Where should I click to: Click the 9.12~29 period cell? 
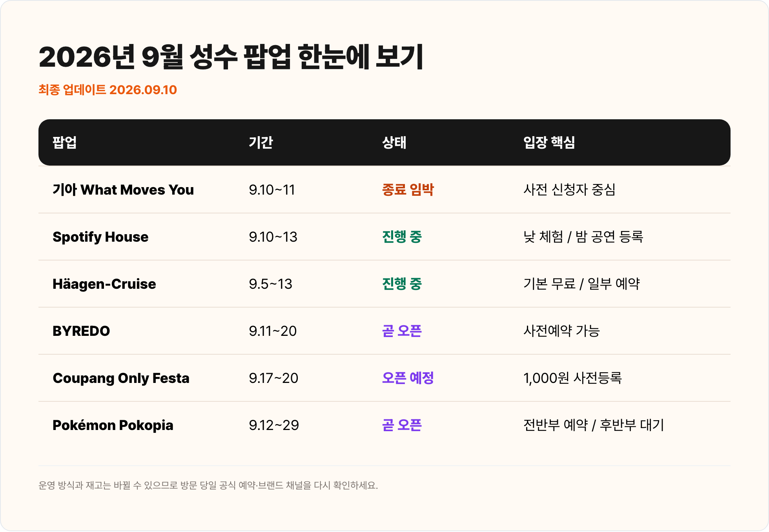(x=274, y=425)
